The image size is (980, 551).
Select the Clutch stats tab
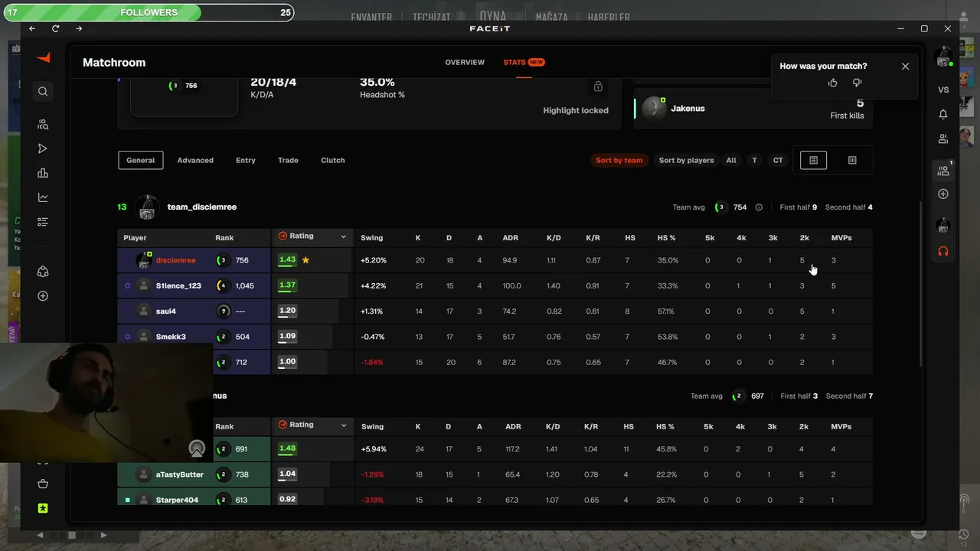pyautogui.click(x=333, y=160)
